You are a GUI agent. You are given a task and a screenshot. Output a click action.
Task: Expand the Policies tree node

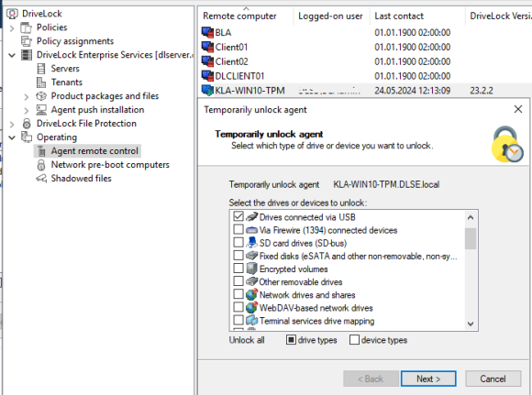(x=12, y=27)
